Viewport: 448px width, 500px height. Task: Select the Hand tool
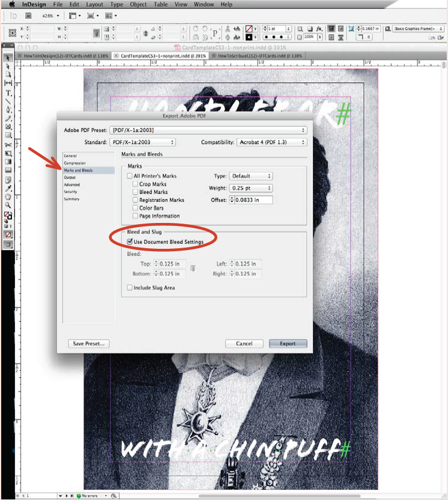(x=8, y=197)
